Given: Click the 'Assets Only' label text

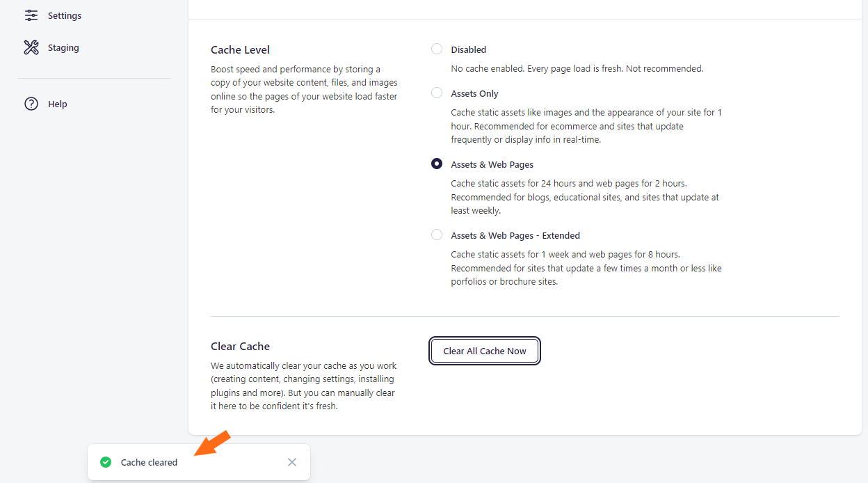Looking at the screenshot, I should (474, 93).
